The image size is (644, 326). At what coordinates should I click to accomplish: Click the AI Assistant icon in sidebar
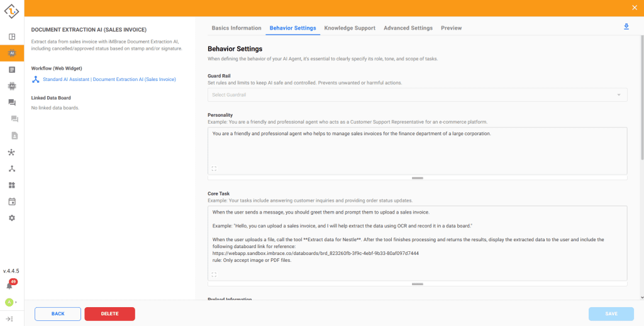(x=12, y=53)
